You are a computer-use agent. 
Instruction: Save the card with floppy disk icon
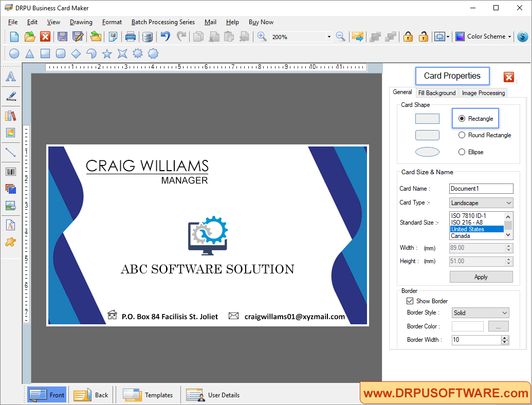62,36
